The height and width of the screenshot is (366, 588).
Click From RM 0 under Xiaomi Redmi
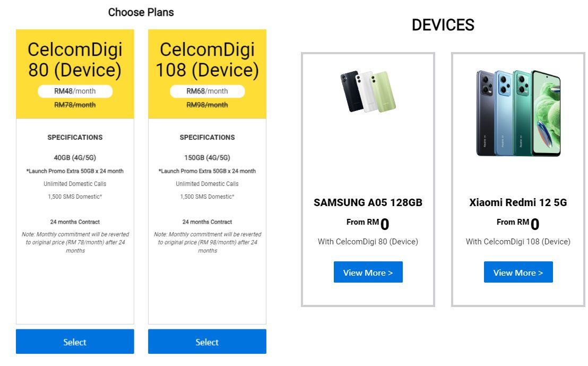[518, 223]
